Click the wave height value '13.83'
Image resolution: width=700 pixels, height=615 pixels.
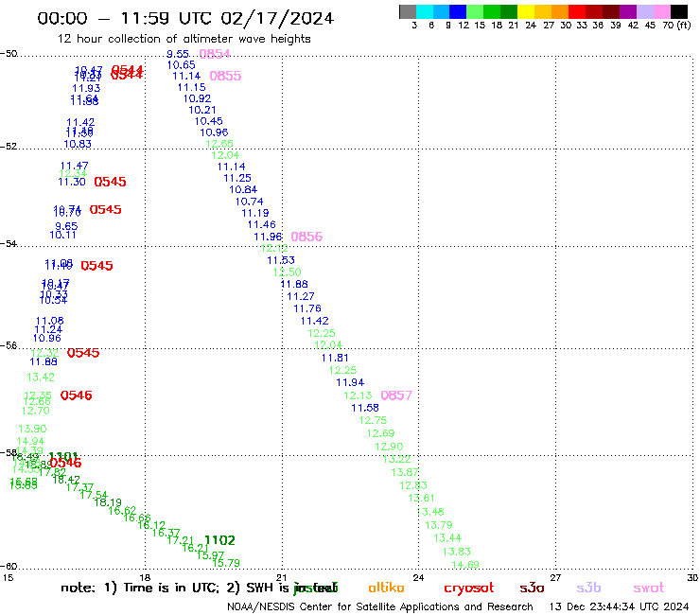(456, 552)
